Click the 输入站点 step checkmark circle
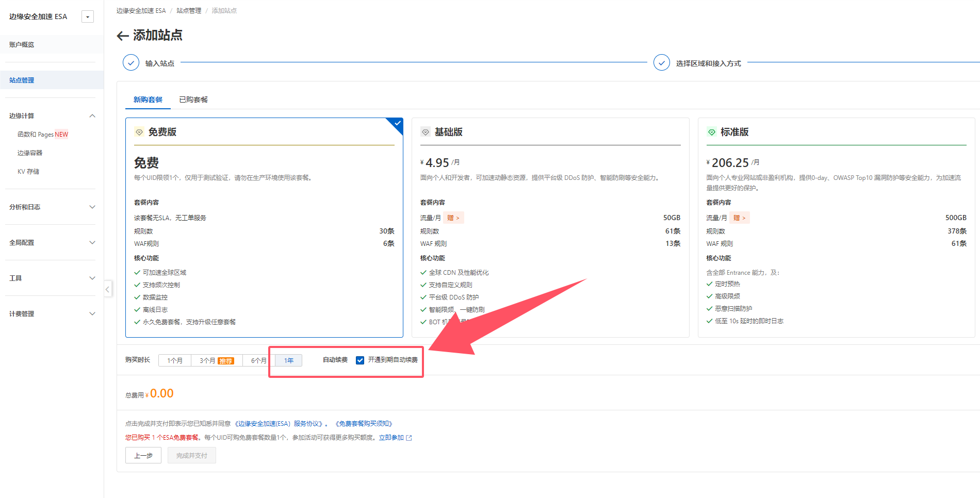Viewport: 980px width, 498px height. [131, 62]
